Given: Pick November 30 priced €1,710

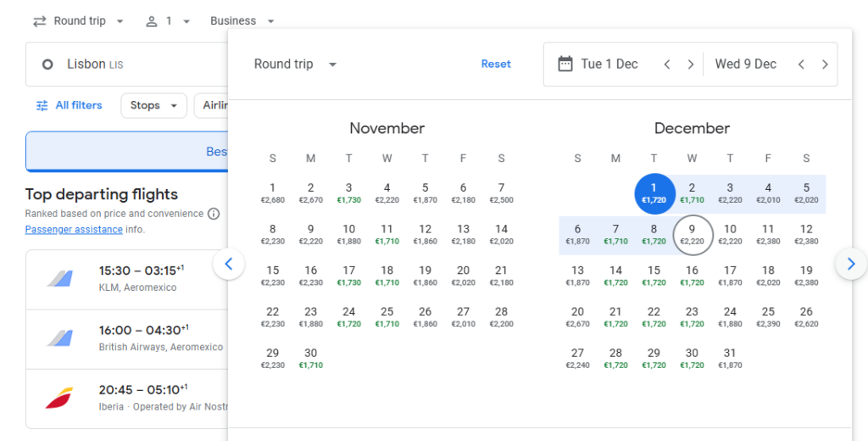Looking at the screenshot, I should point(310,359).
